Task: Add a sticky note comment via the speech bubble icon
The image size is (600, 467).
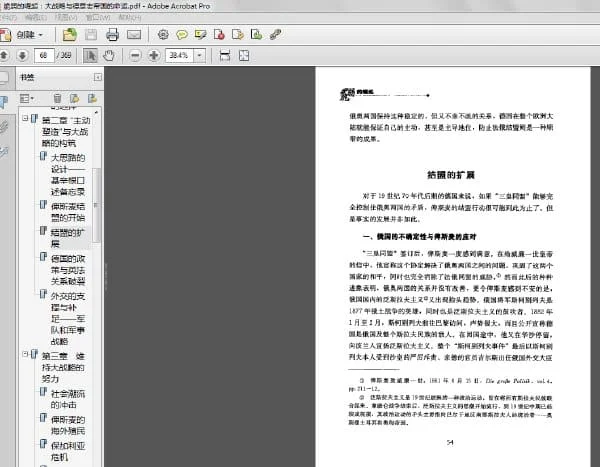Action: (182, 35)
